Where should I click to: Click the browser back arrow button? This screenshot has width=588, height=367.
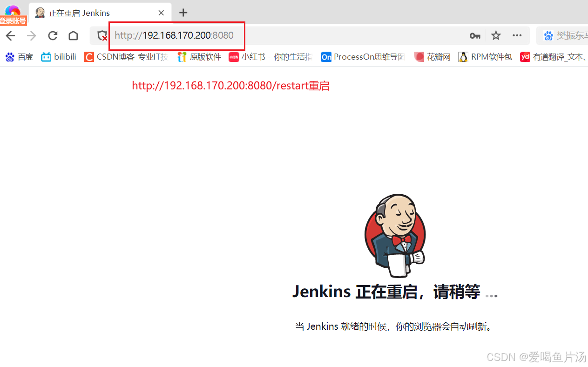10,36
